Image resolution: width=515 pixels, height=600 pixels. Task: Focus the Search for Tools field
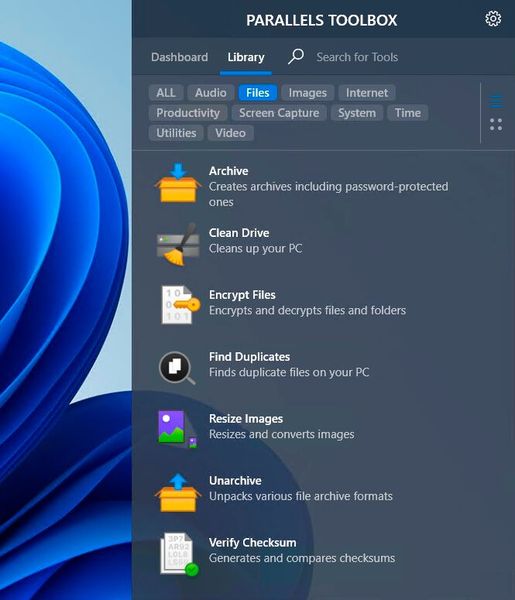point(357,57)
